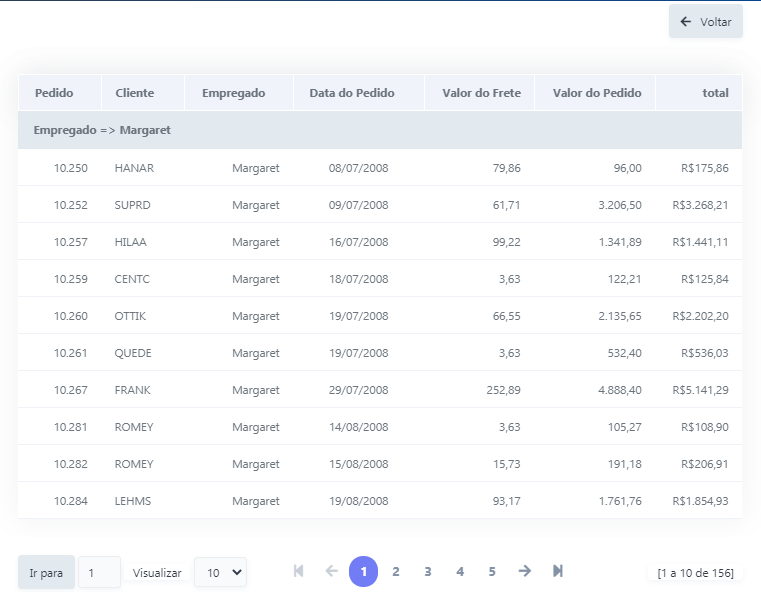Click client LEHMS cell
Image resolution: width=761 pixels, height=592 pixels.
pyautogui.click(x=132, y=501)
